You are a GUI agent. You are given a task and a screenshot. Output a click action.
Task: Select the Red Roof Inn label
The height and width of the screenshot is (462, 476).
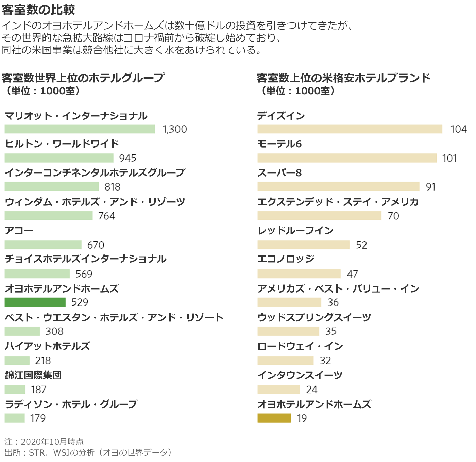pyautogui.click(x=295, y=231)
